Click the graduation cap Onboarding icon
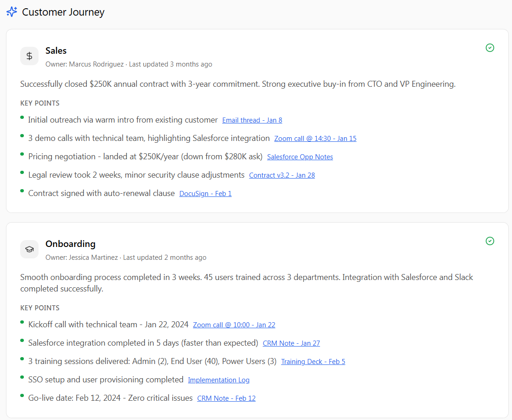This screenshot has width=512, height=420. [x=29, y=249]
